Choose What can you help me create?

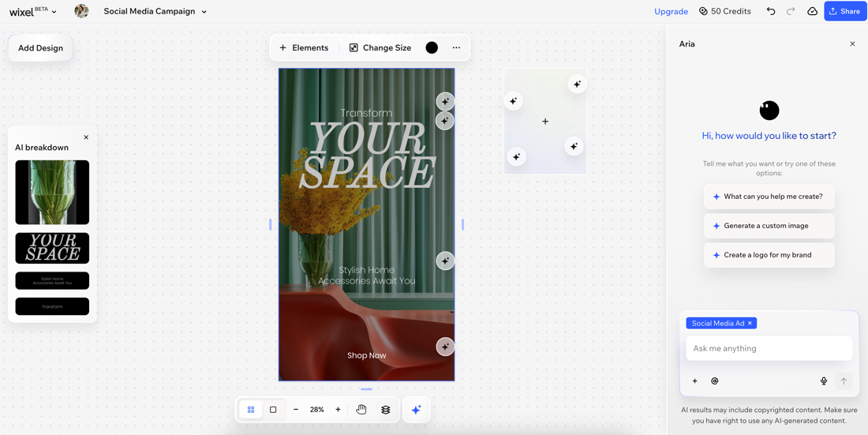[769, 197]
